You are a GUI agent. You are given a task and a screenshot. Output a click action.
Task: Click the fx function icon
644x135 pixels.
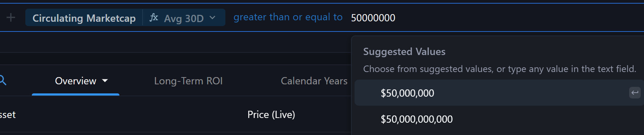click(154, 17)
